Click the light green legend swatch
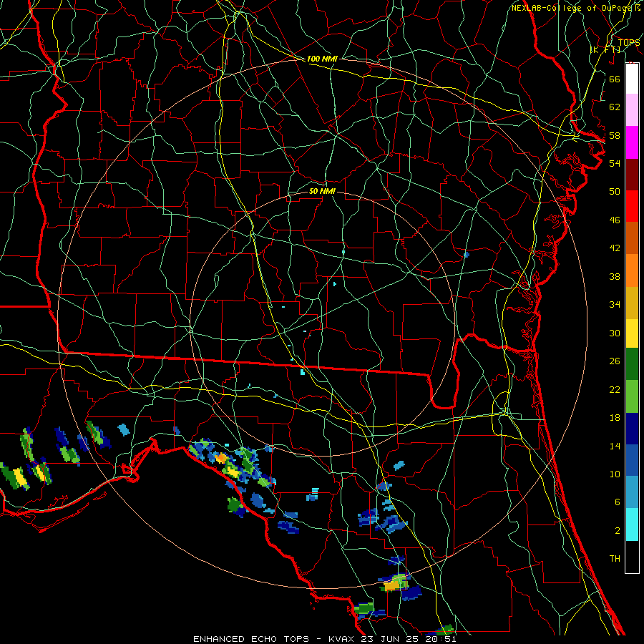Image resolution: width=644 pixels, height=644 pixels. click(632, 396)
